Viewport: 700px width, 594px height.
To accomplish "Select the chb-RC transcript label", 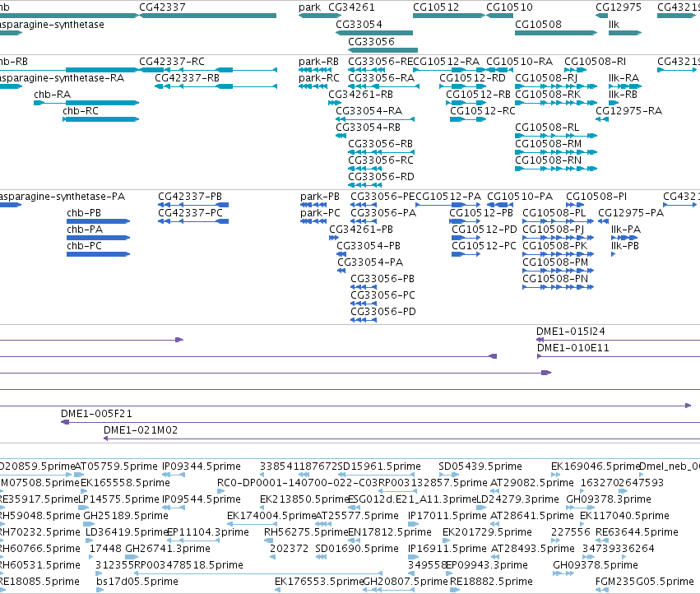I will coord(81,111).
